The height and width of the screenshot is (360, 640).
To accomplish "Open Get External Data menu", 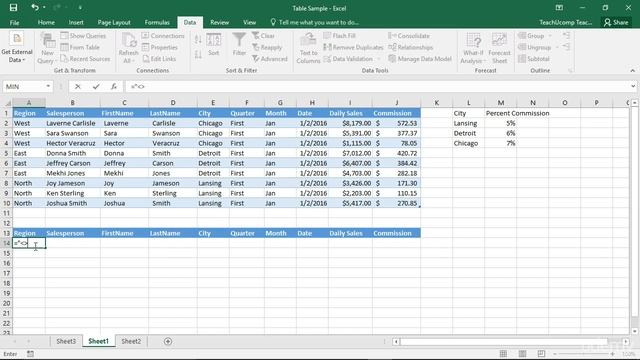I will click(x=17, y=48).
